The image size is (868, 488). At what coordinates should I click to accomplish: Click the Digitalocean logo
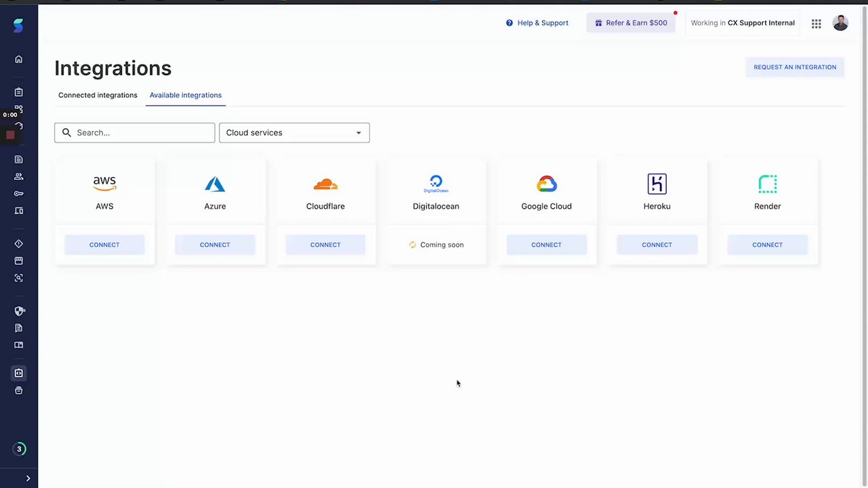pos(436,184)
